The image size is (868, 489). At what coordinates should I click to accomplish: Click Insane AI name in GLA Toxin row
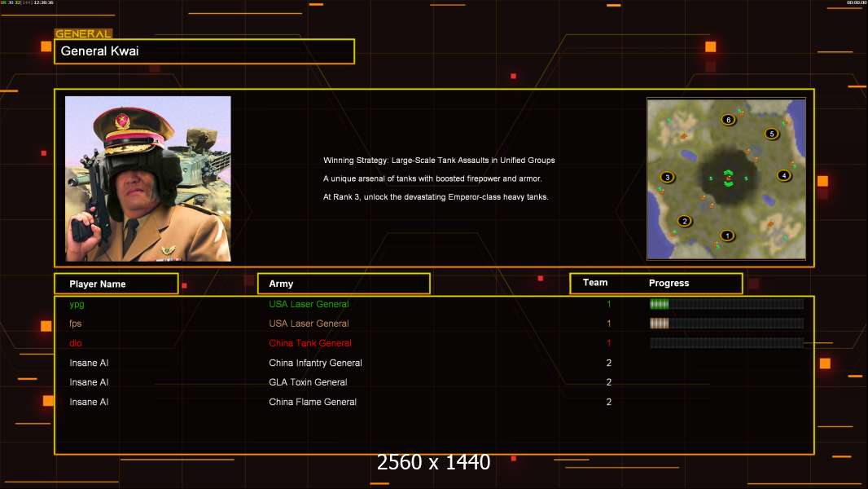(x=89, y=382)
